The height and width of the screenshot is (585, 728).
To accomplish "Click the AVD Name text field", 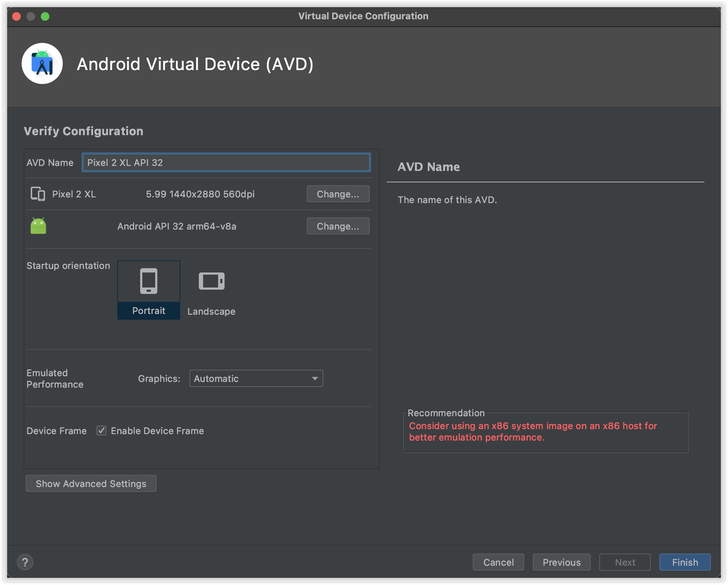I will click(226, 163).
